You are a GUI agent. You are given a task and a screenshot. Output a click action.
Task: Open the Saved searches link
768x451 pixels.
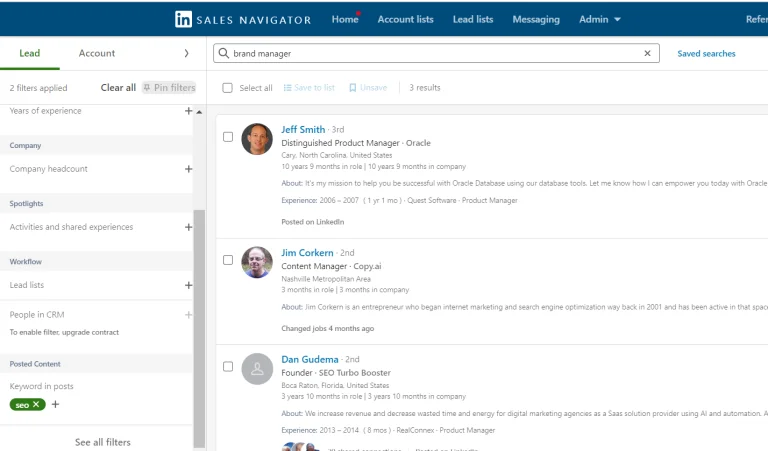coord(706,54)
